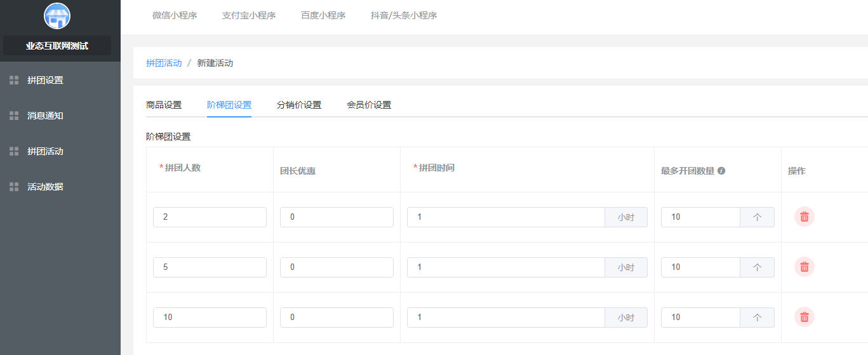
Task: Focus 团长优惠 field in third row
Action: [x=337, y=317]
